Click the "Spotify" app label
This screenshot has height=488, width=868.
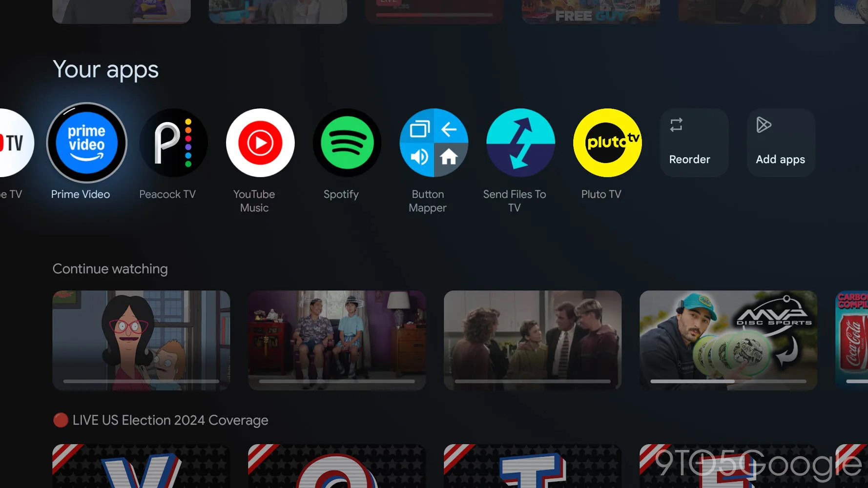tap(341, 195)
